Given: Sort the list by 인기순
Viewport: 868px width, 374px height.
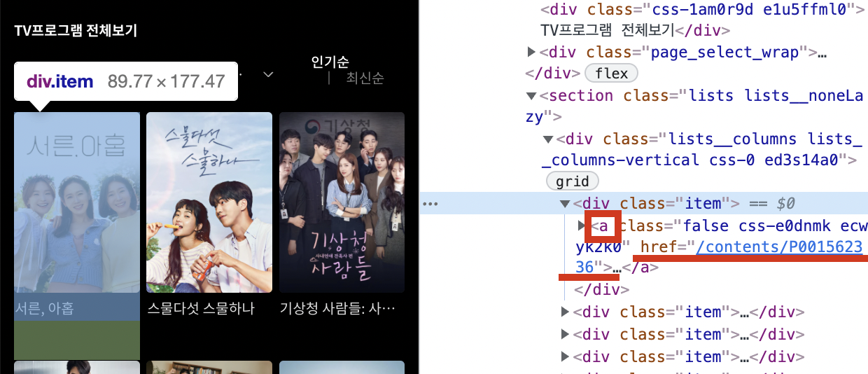Looking at the screenshot, I should point(330,62).
